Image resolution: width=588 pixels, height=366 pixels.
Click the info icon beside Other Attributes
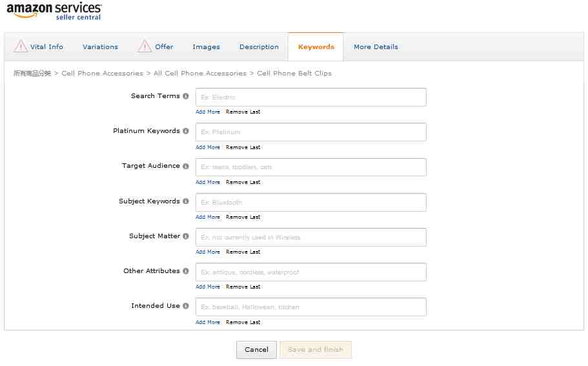tap(186, 271)
